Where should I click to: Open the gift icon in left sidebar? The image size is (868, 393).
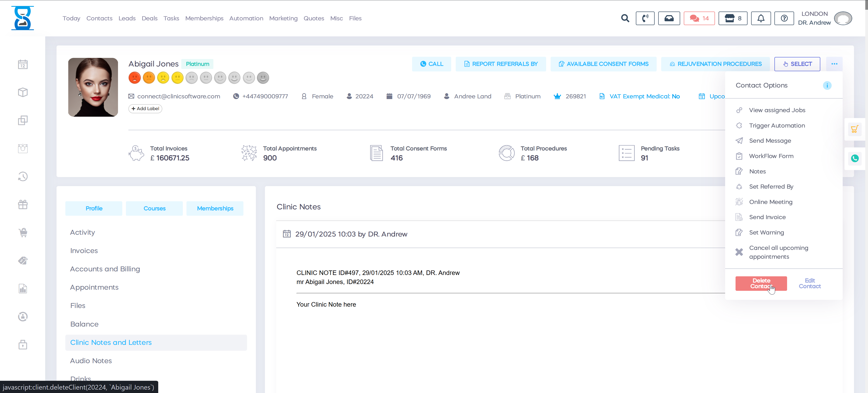coord(23,204)
